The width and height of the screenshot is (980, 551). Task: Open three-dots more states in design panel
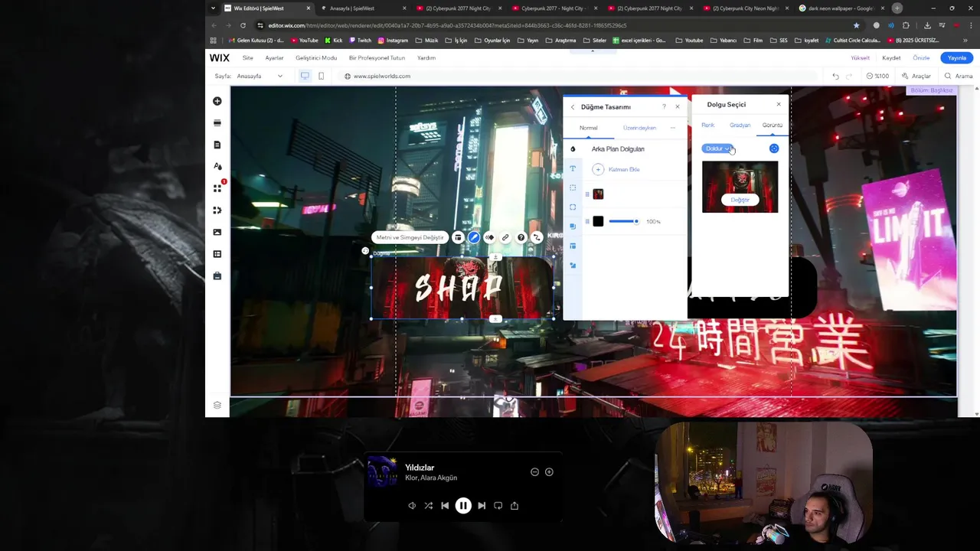click(x=673, y=128)
